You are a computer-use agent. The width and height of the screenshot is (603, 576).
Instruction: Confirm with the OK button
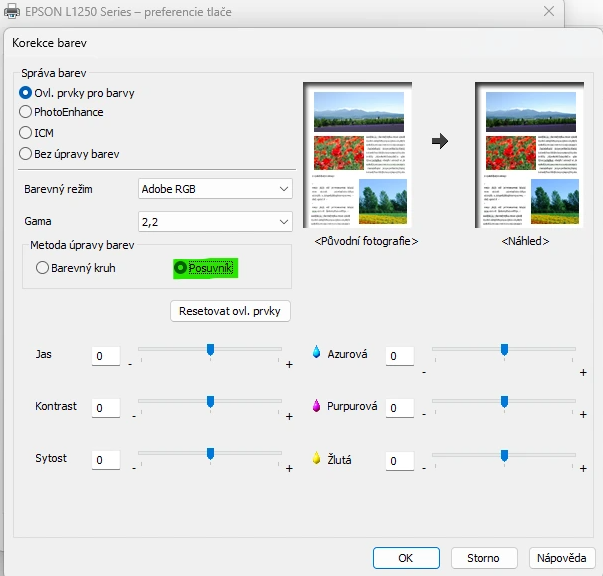click(405, 557)
